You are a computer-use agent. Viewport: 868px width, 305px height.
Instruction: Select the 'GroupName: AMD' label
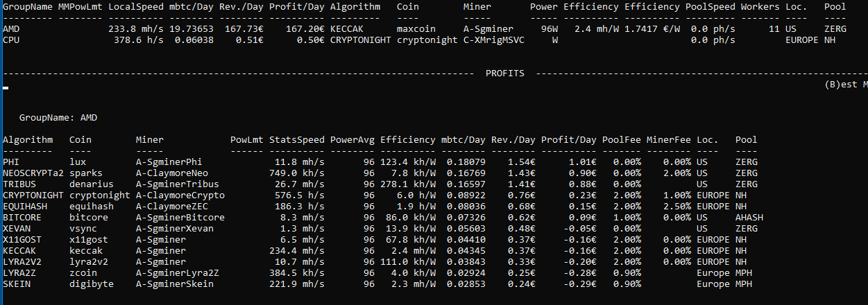tap(58, 118)
